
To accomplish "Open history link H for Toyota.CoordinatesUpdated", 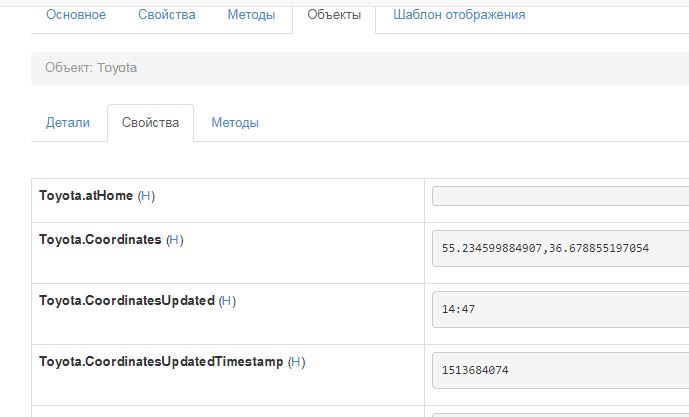I will click(x=227, y=301).
